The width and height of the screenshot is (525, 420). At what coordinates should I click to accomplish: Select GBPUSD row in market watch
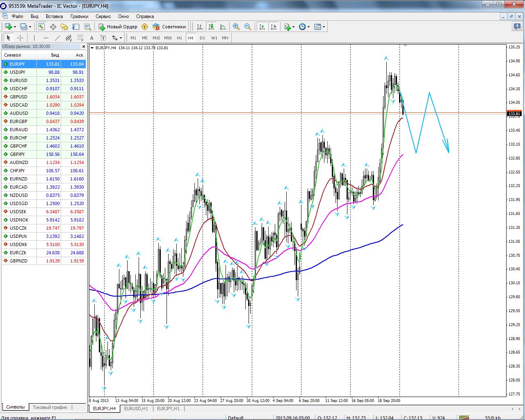pyautogui.click(x=18, y=97)
